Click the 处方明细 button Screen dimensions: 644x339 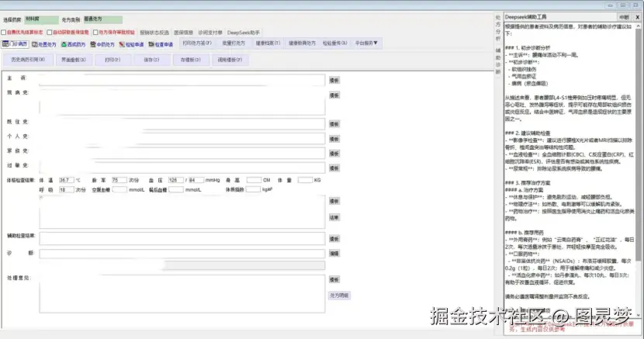pos(339,296)
